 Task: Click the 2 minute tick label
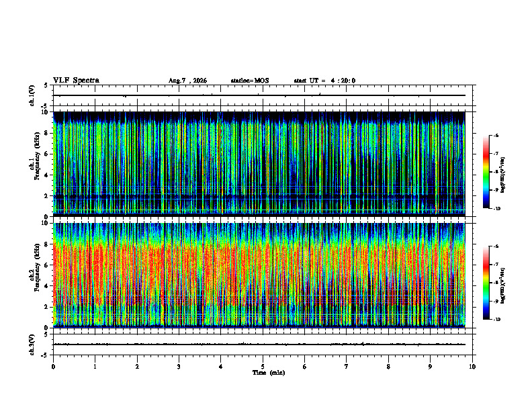[137, 366]
